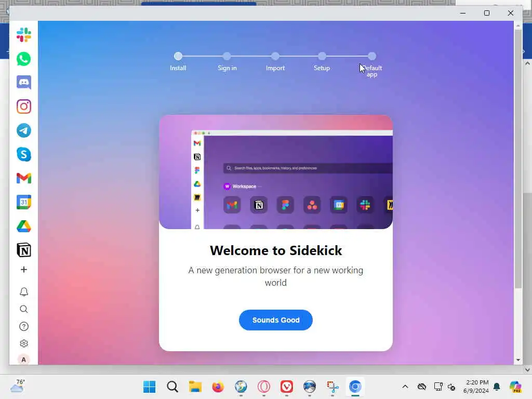Click 'A new generation browser' tagline text
Viewport: 532px width, 399px height.
[276, 276]
